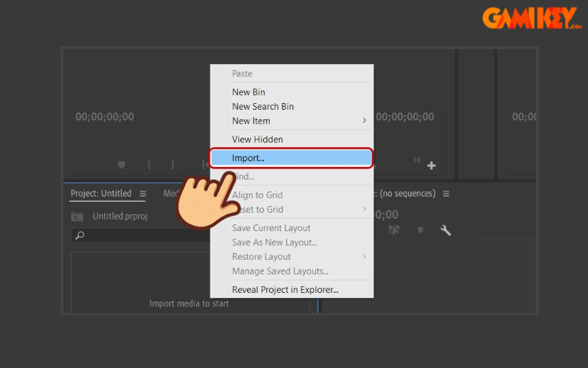588x368 pixels.
Task: Click the timeline Add Marker icon
Action: 420,230
